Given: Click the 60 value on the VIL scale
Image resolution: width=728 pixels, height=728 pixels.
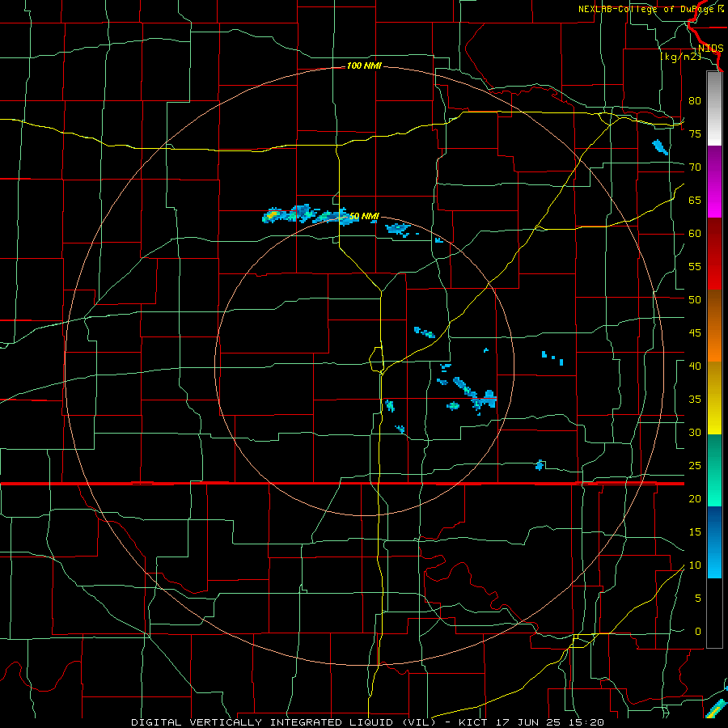Looking at the screenshot, I should coord(695,234).
